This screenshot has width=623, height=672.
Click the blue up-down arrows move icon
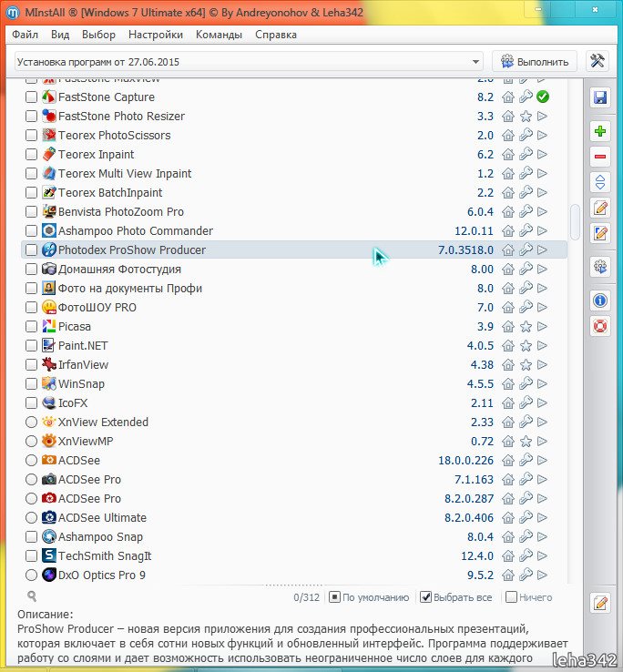tap(600, 182)
